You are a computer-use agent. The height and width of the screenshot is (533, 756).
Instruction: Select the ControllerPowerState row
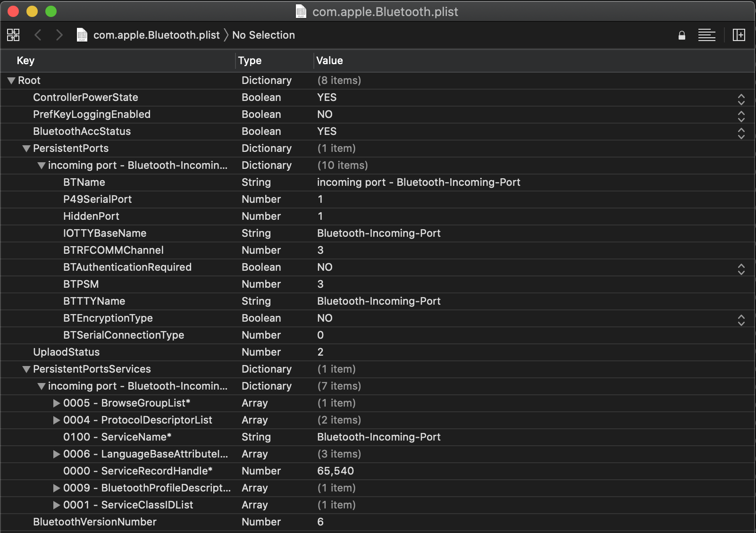378,98
